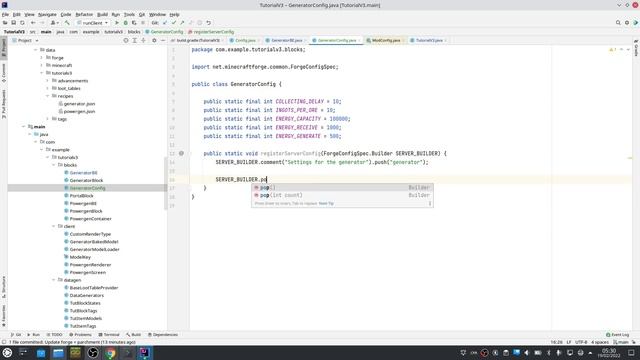Image resolution: width=640 pixels, height=360 pixels.
Task: Switch to the build.gradle editor tab
Action: [x=198, y=40]
